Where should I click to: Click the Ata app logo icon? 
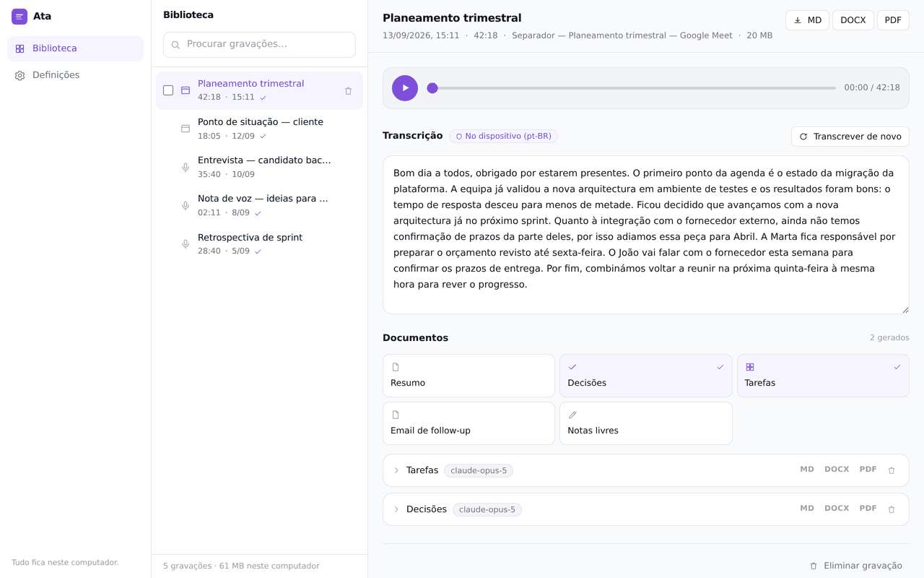pyautogui.click(x=19, y=17)
